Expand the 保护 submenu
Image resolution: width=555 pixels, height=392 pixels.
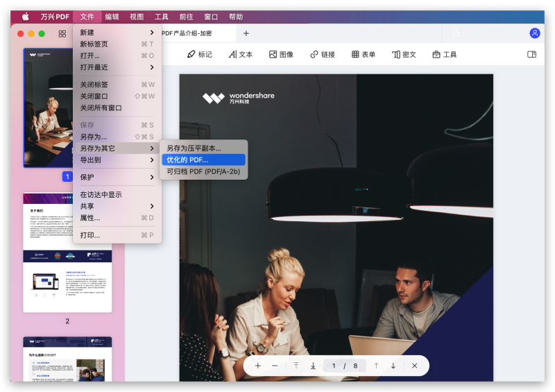coord(117,177)
